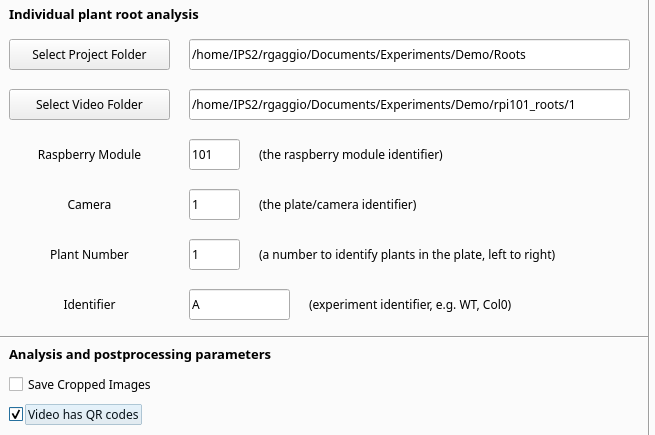Click the Individual plant root analysis heading

(104, 15)
